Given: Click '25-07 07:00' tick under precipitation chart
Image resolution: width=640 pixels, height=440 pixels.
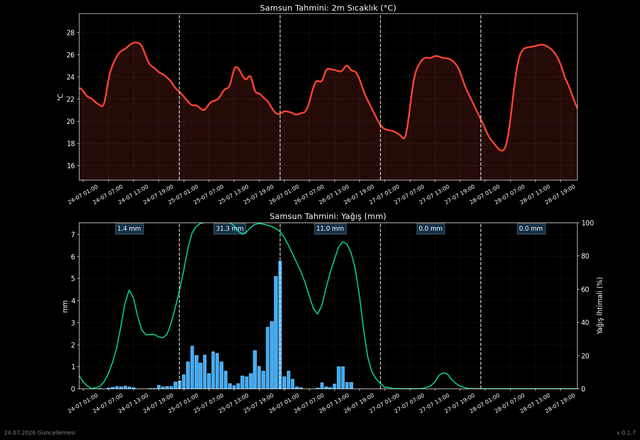Looking at the screenshot, I should click(x=208, y=404).
